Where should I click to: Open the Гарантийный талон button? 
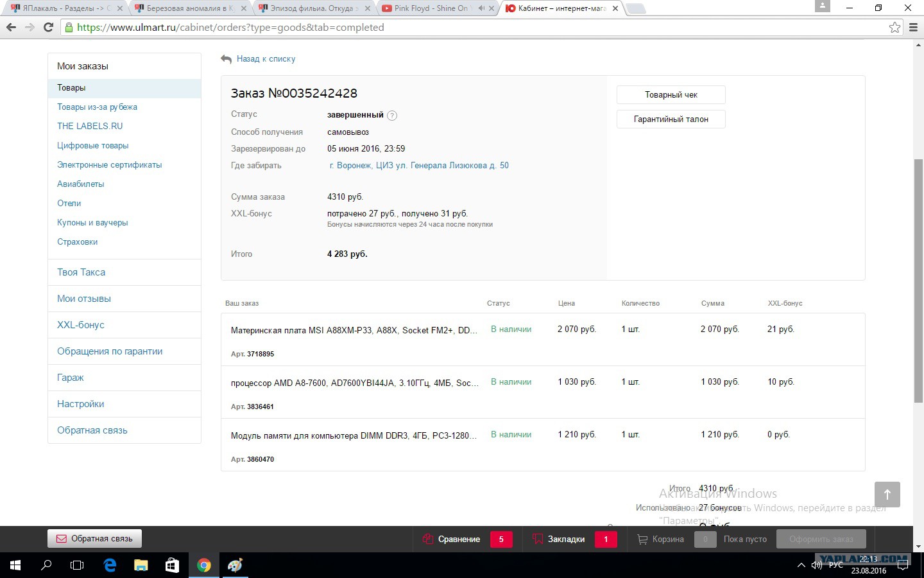pyautogui.click(x=671, y=119)
